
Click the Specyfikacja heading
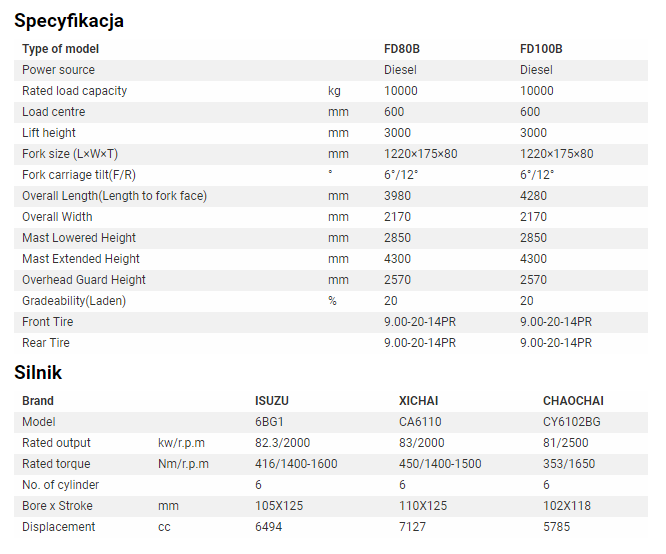point(69,21)
